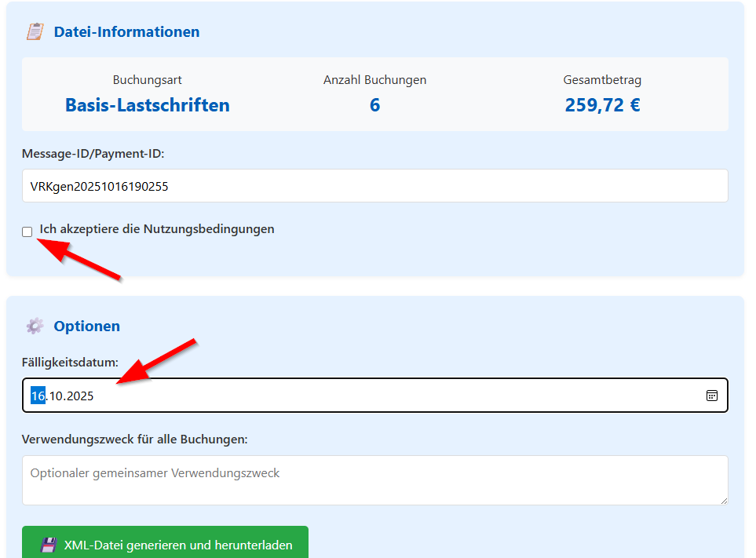Click into the Message-ID/Payment-ID input field

pyautogui.click(x=374, y=186)
